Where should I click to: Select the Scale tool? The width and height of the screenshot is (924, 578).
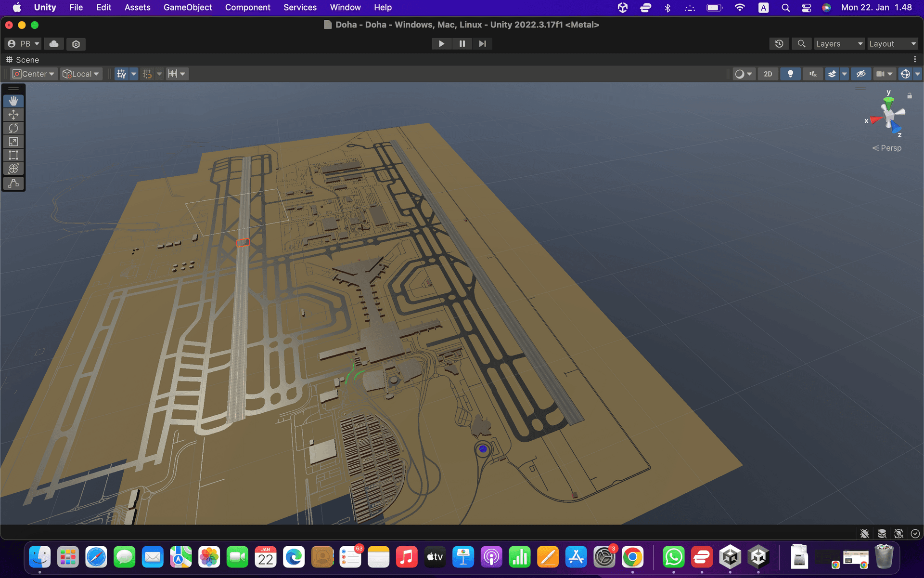click(x=13, y=141)
